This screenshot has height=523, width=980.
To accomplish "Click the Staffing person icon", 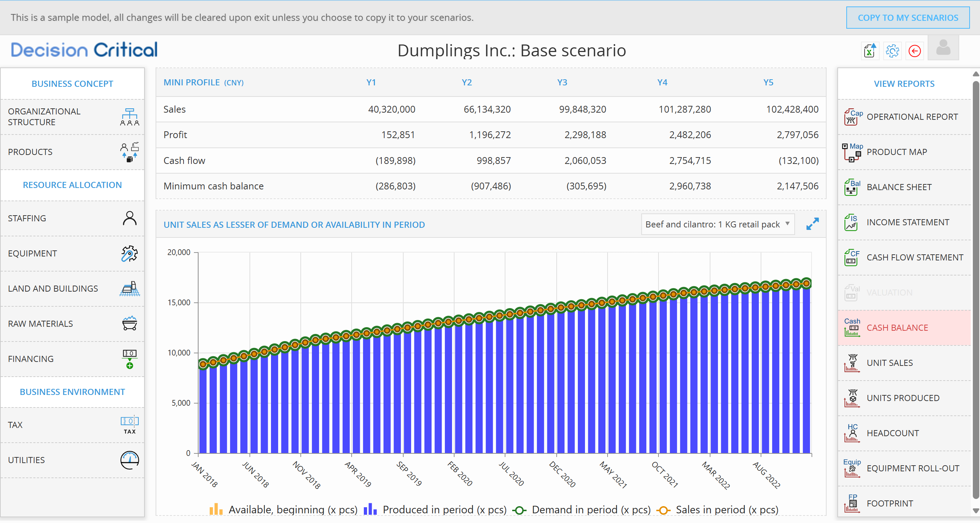I will [x=129, y=218].
